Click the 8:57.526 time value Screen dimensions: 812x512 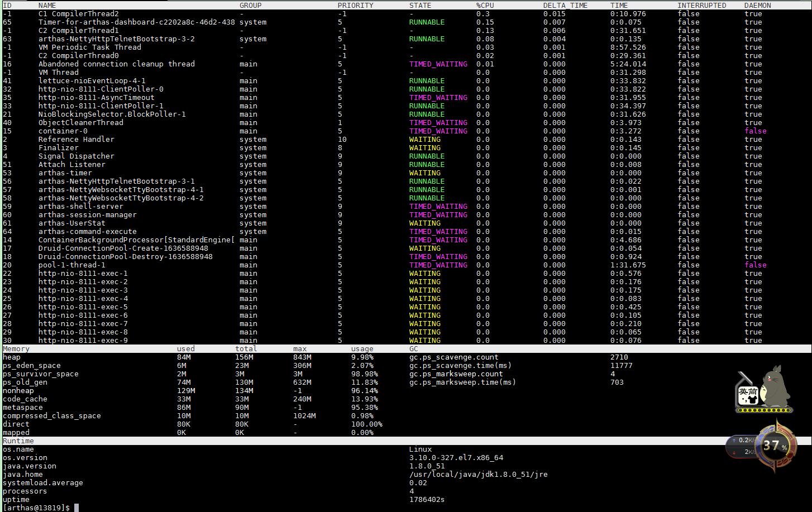[628, 47]
